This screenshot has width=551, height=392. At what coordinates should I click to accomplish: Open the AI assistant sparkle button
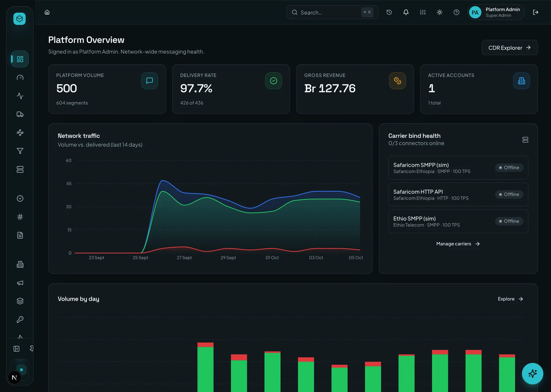533,374
